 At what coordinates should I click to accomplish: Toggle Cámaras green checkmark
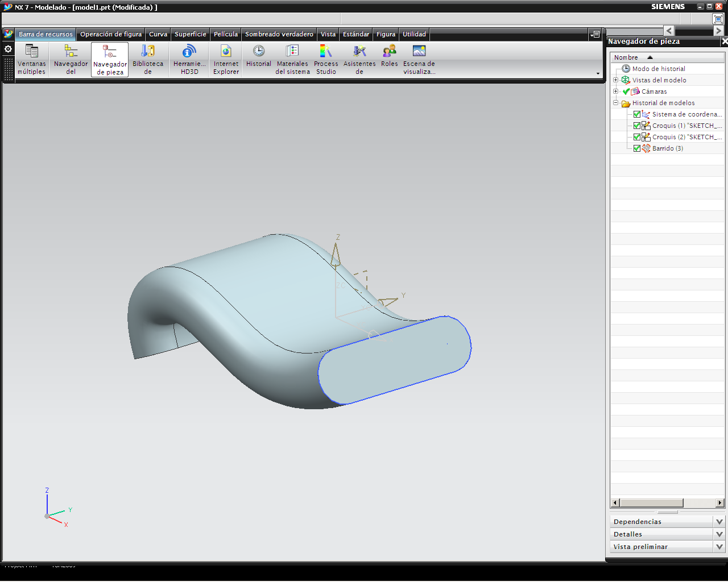pos(626,92)
